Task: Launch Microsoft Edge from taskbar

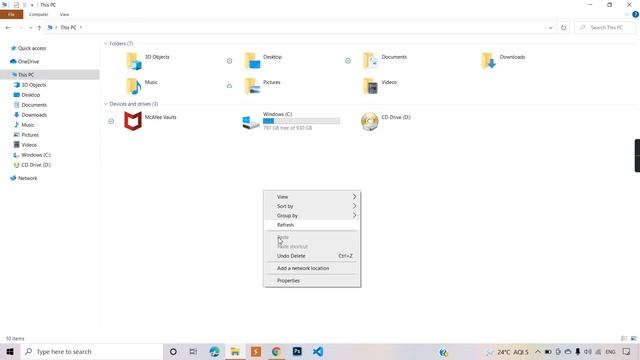Action: (214, 351)
